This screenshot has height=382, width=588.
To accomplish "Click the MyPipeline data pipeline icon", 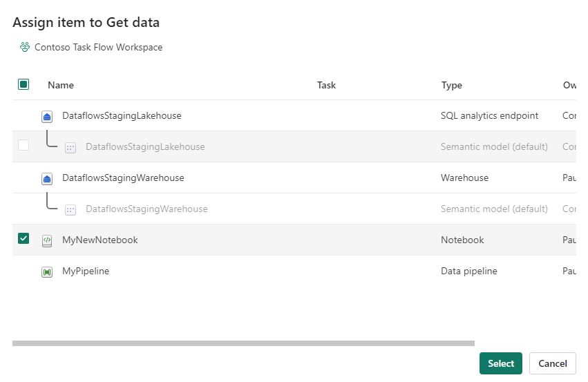I will pos(47,271).
